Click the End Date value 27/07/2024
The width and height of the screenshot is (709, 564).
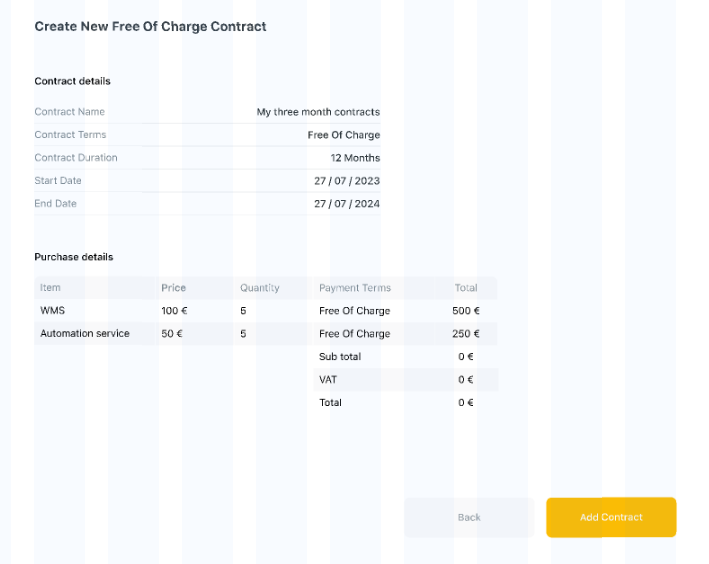coord(347,204)
